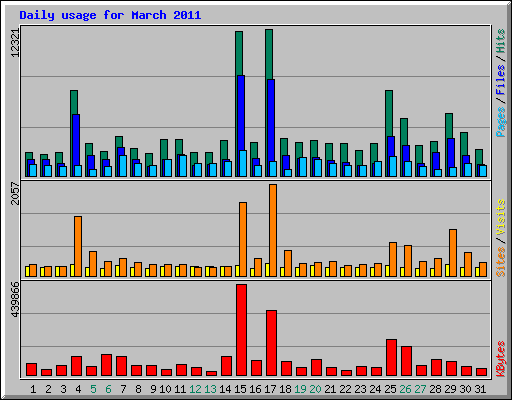The width and height of the screenshot is (512, 400).
Task: Click the green 'Hits' legend label
Action: [x=500, y=41]
